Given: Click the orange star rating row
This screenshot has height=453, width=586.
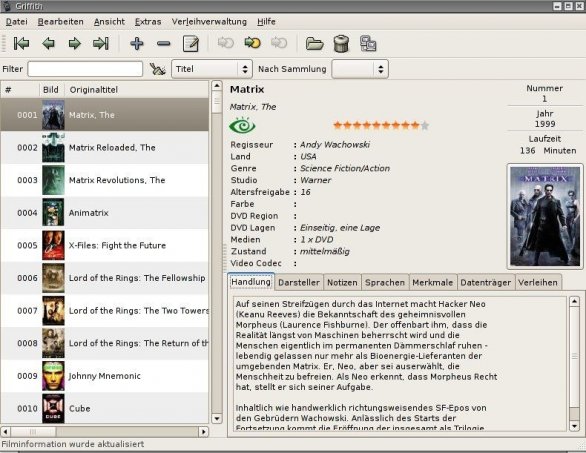Looking at the screenshot, I should (x=381, y=125).
